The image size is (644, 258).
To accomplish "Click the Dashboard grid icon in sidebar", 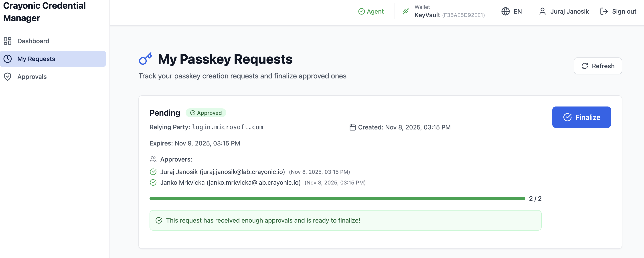I will [x=8, y=41].
